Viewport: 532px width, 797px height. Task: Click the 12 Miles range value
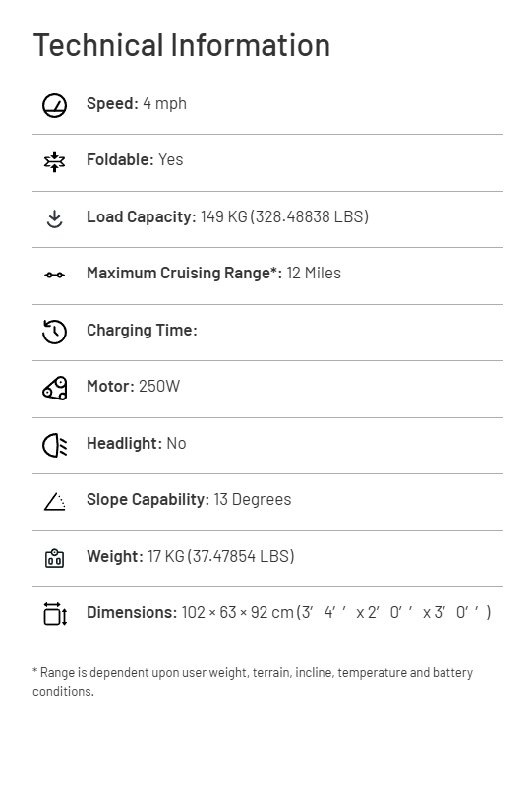pyautogui.click(x=314, y=273)
